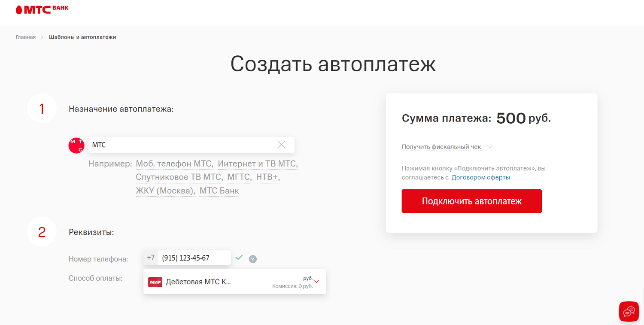644x325 pixels.
Task: Clear the MTS search field
Action: click(x=281, y=145)
